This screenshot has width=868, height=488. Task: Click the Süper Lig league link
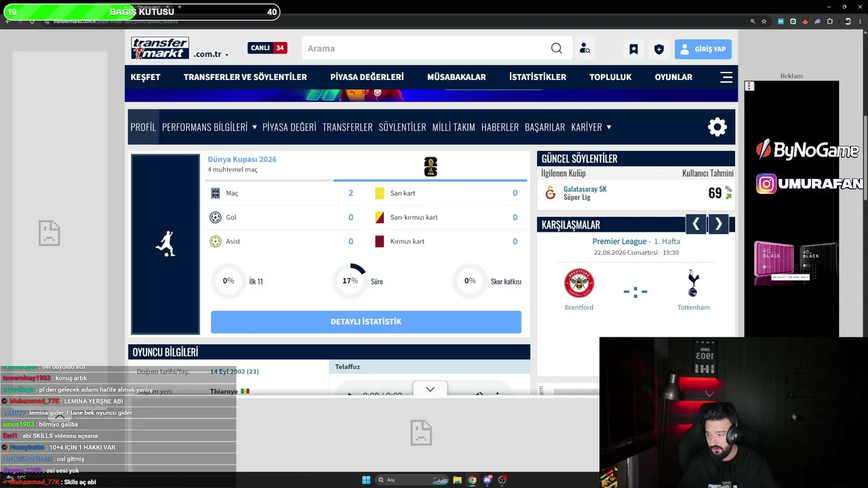(x=577, y=197)
